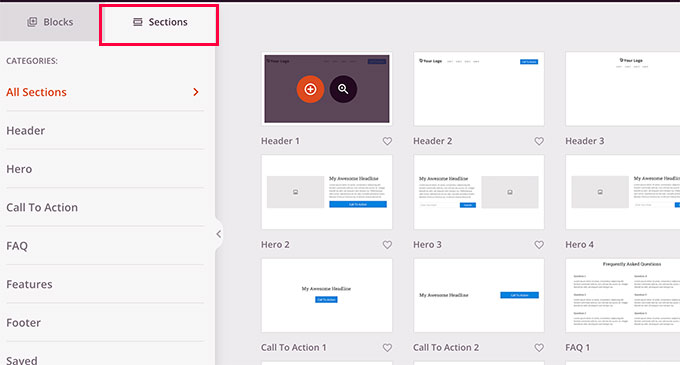This screenshot has height=365, width=680.
Task: Select the FAQ 1 thumbnail
Action: tap(623, 296)
